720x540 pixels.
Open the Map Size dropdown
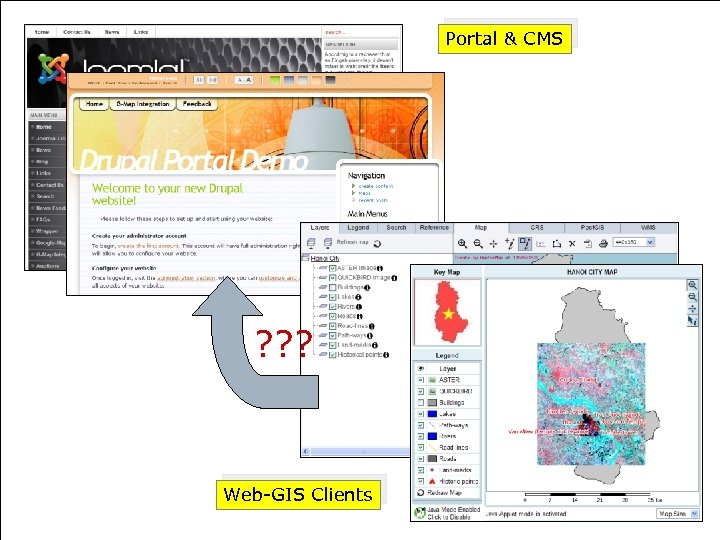(677, 514)
